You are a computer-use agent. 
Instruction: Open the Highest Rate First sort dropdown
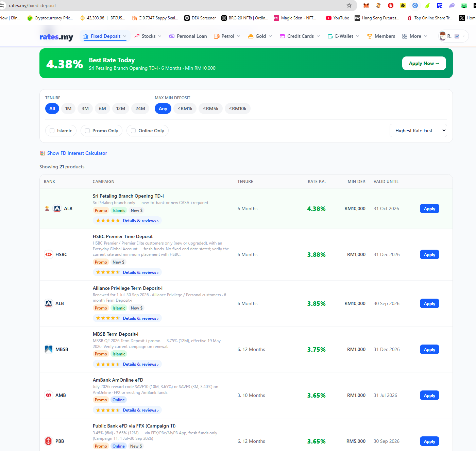pyautogui.click(x=418, y=131)
